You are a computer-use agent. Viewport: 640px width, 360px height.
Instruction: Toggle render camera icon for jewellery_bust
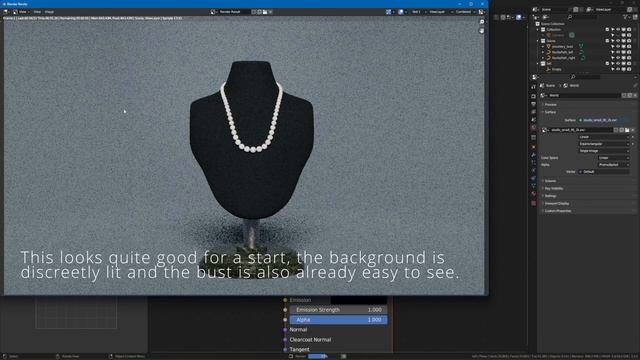tap(629, 47)
